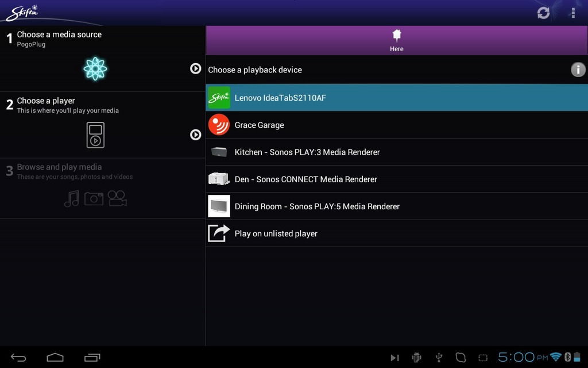The image size is (588, 368).
Task: Tap the glowing PogoPlug atom icon
Action: [x=95, y=69]
